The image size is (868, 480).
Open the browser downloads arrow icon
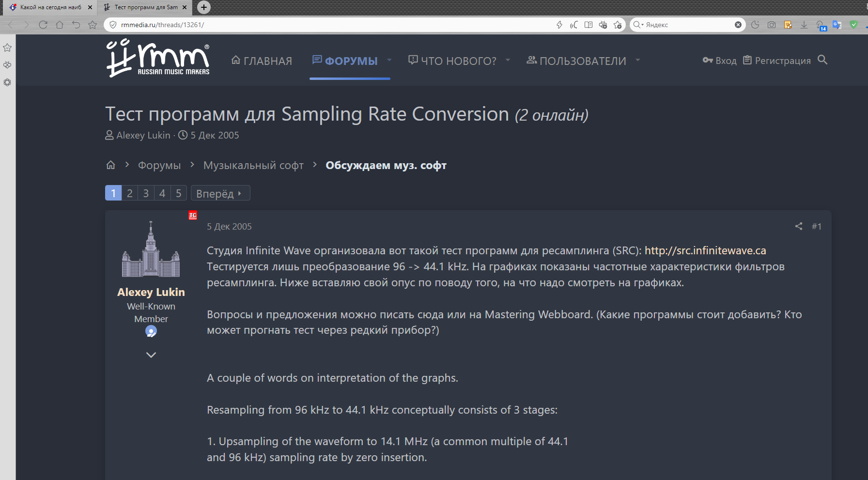(x=804, y=25)
